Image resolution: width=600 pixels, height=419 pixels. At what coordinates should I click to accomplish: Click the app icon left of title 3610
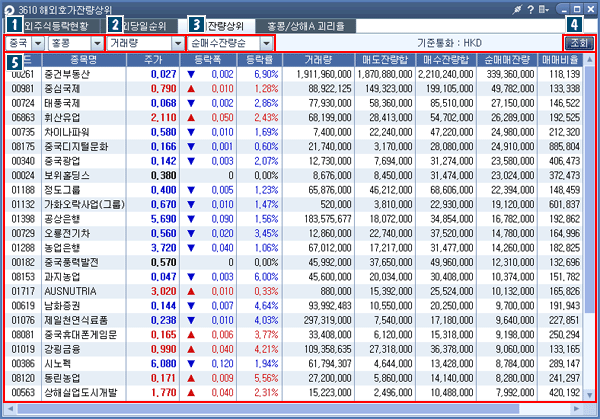[x=8, y=8]
